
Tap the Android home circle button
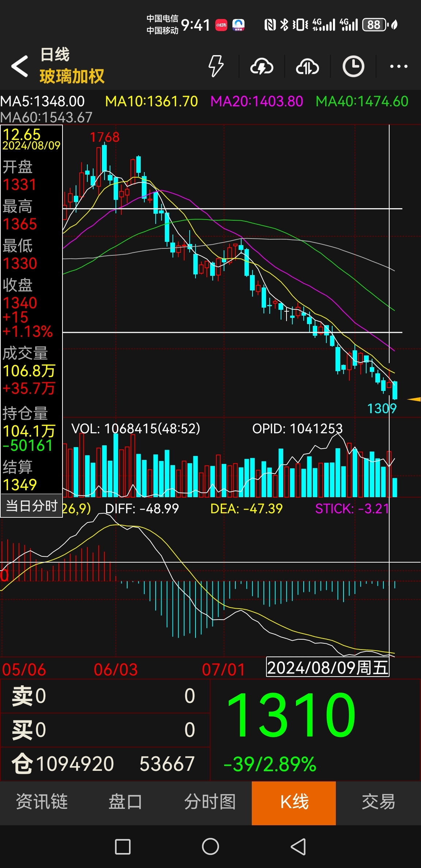(x=210, y=846)
